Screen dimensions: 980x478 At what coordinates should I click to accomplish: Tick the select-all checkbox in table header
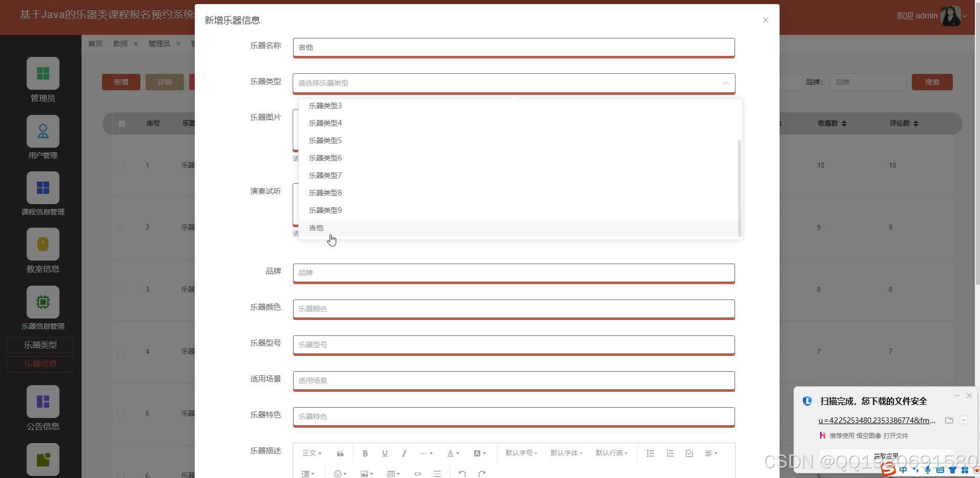(122, 124)
